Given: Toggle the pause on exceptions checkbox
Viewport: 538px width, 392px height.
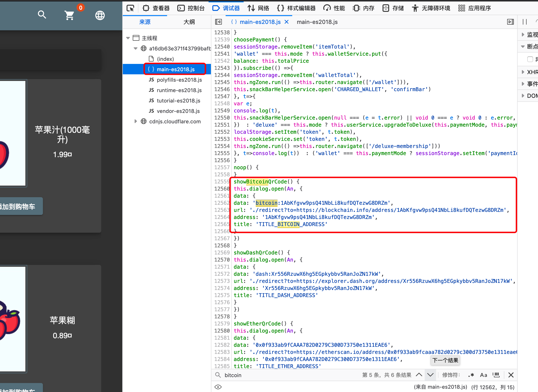Looking at the screenshot, I should pyautogui.click(x=530, y=59).
